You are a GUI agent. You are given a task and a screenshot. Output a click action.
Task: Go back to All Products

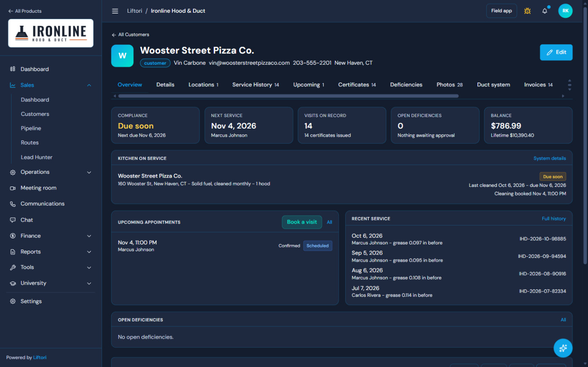click(25, 11)
